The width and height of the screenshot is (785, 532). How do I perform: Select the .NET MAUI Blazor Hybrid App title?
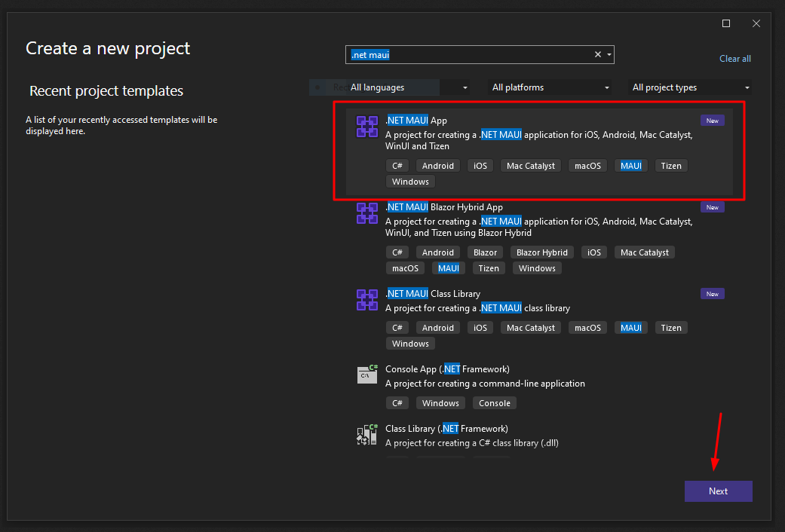pyautogui.click(x=444, y=207)
